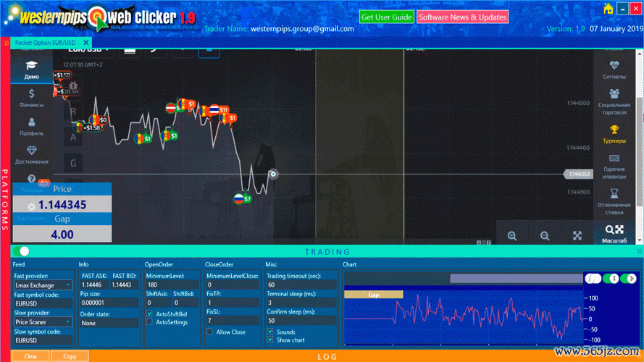
Task: Click the Thai flag $11 trade marker
Action: [x=219, y=109]
